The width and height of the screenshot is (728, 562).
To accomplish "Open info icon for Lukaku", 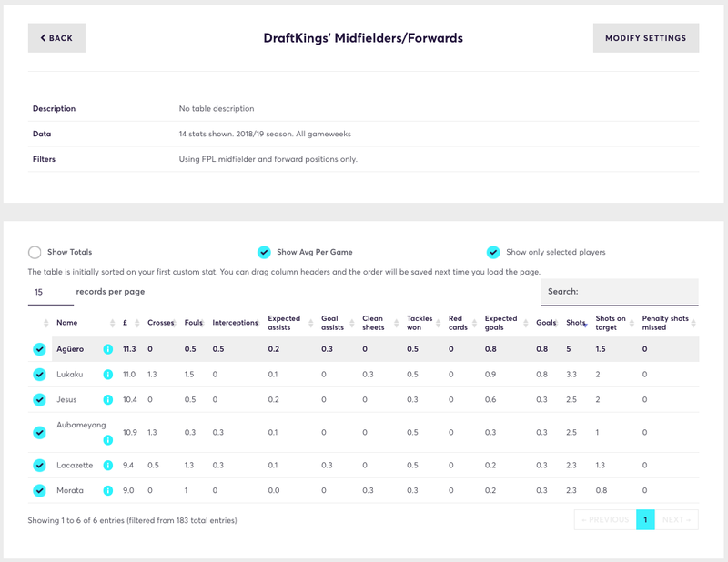I will [107, 374].
